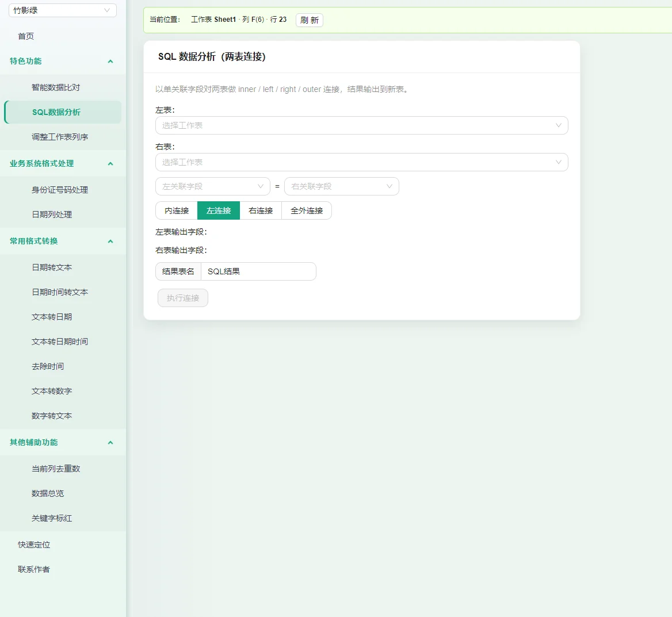Click the SQL 数据分析（两表连接）heading

click(x=212, y=56)
